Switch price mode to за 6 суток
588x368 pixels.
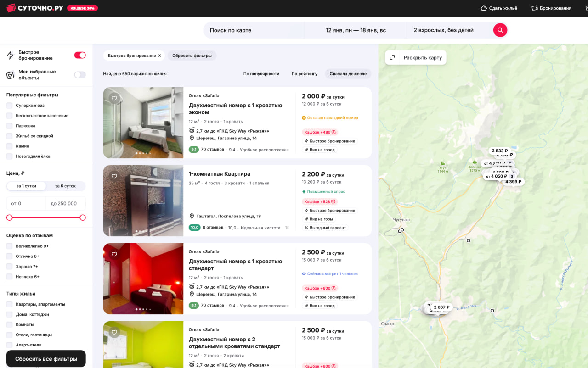(65, 186)
